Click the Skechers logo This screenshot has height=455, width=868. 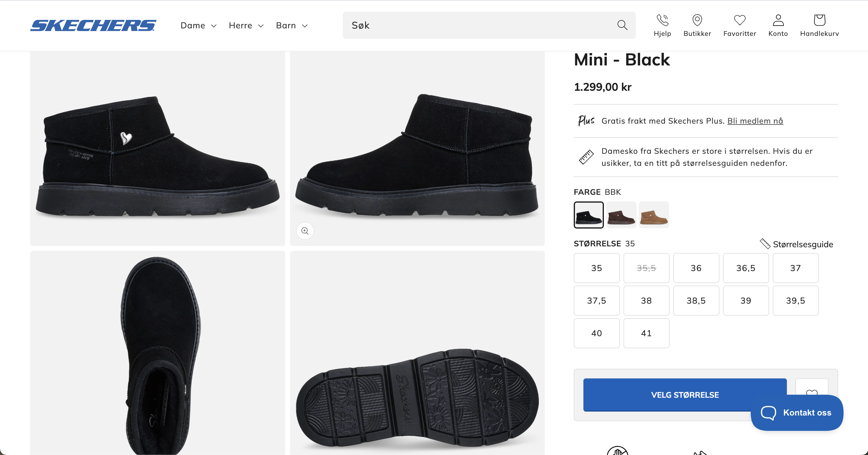(93, 26)
